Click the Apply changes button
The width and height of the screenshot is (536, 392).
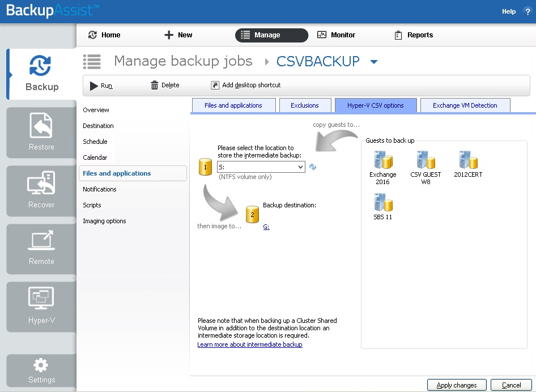[456, 385]
